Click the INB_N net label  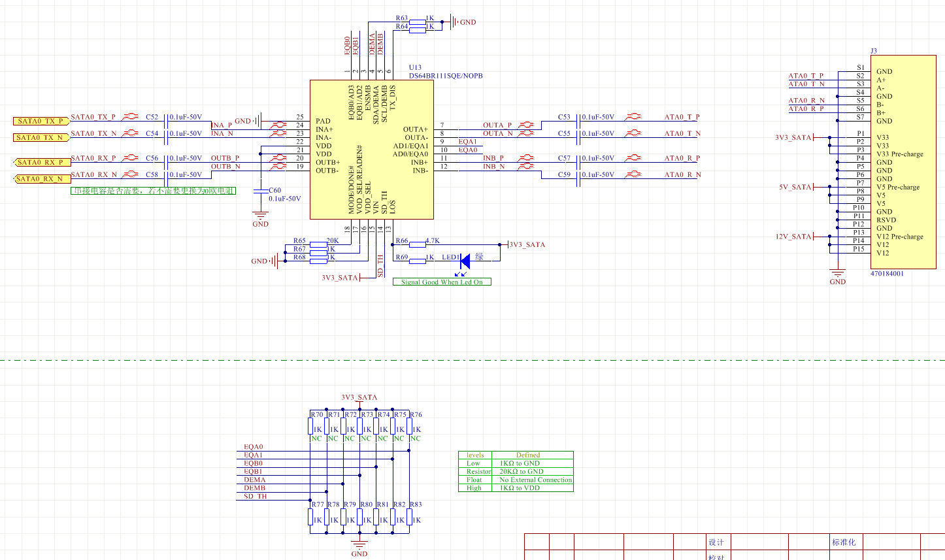[493, 167]
